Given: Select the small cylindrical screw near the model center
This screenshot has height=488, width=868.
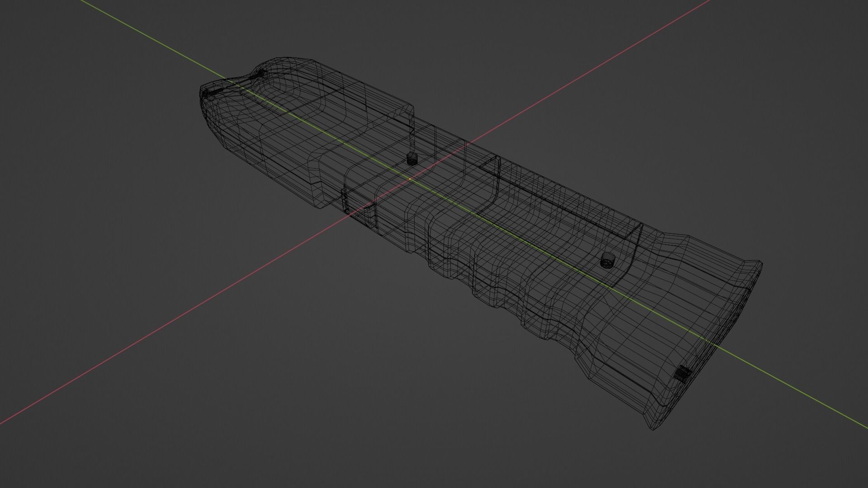Looking at the screenshot, I should (x=411, y=159).
